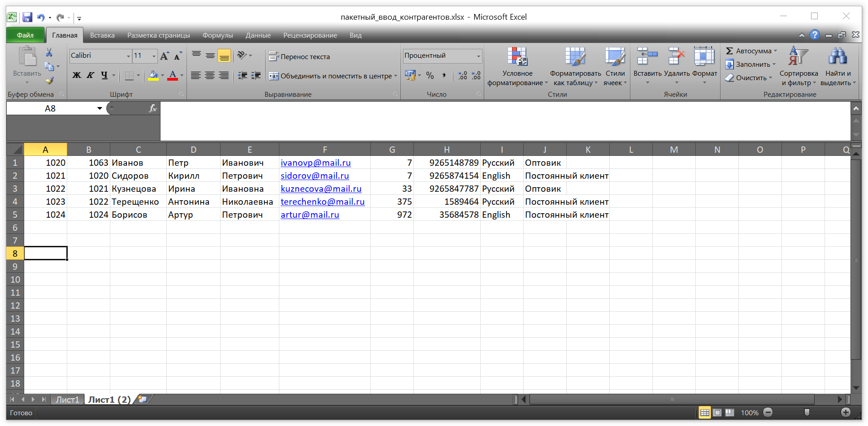Click the cell borders icon

pyautogui.click(x=129, y=76)
